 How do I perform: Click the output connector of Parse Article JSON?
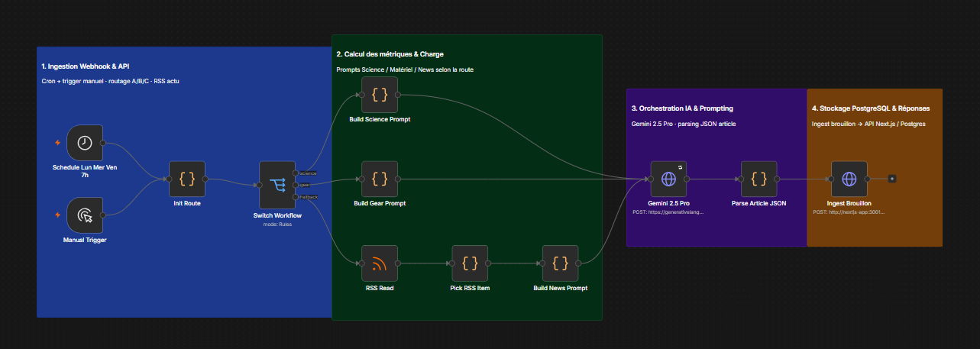777,179
